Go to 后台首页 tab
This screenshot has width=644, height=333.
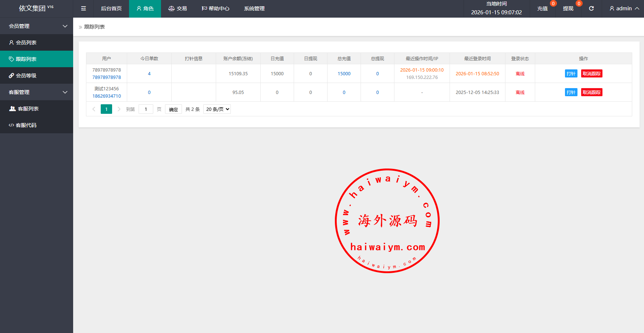tap(111, 8)
